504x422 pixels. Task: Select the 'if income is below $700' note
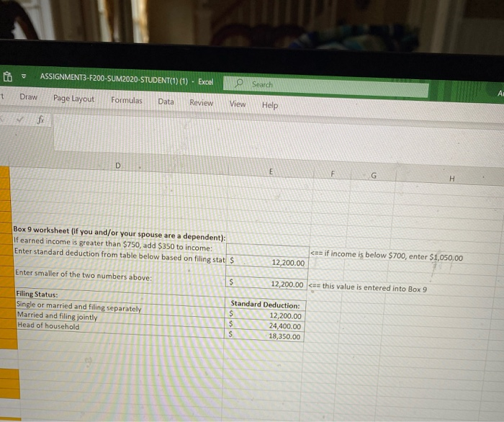click(x=387, y=256)
